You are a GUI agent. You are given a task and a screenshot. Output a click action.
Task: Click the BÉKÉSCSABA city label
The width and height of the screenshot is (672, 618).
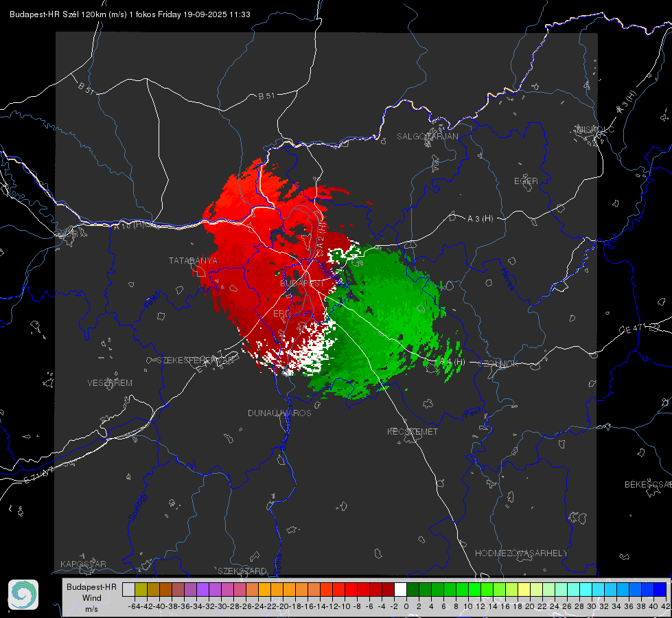point(648,484)
